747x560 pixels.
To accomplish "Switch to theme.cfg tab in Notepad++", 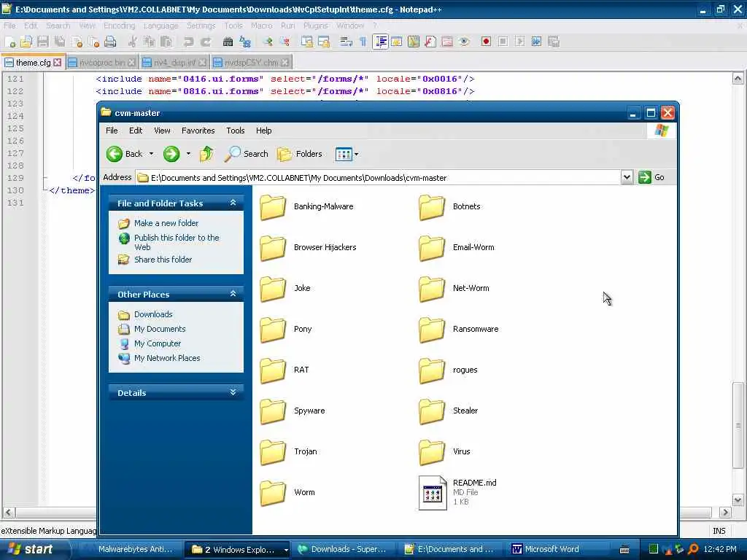I will tap(33, 63).
